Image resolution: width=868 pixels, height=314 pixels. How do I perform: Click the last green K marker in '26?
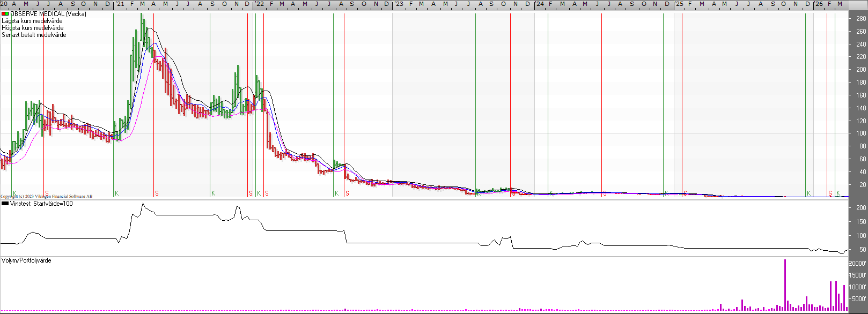click(x=838, y=193)
